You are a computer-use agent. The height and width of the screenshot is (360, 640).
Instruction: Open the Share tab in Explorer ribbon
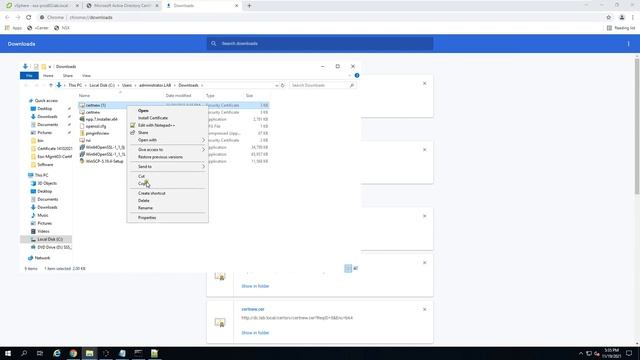(x=68, y=76)
